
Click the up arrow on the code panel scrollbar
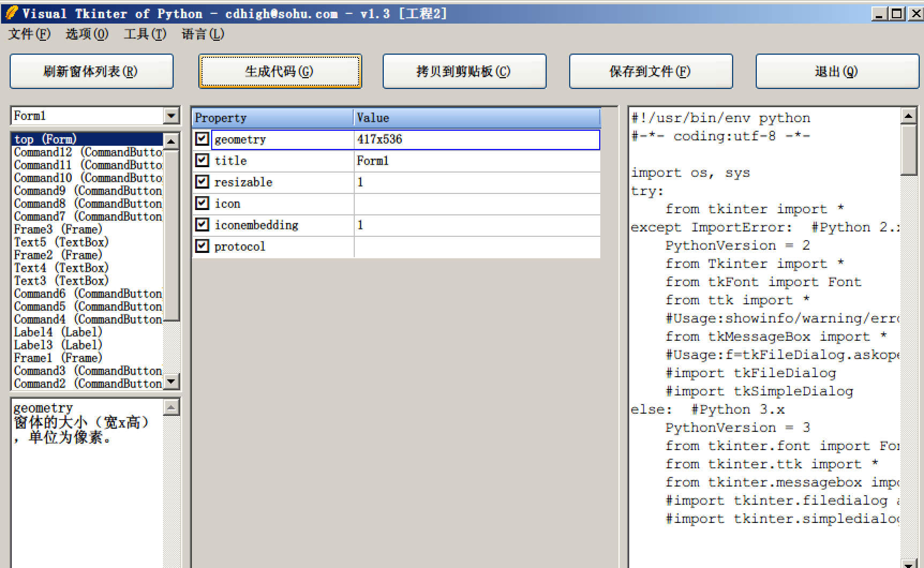click(909, 115)
